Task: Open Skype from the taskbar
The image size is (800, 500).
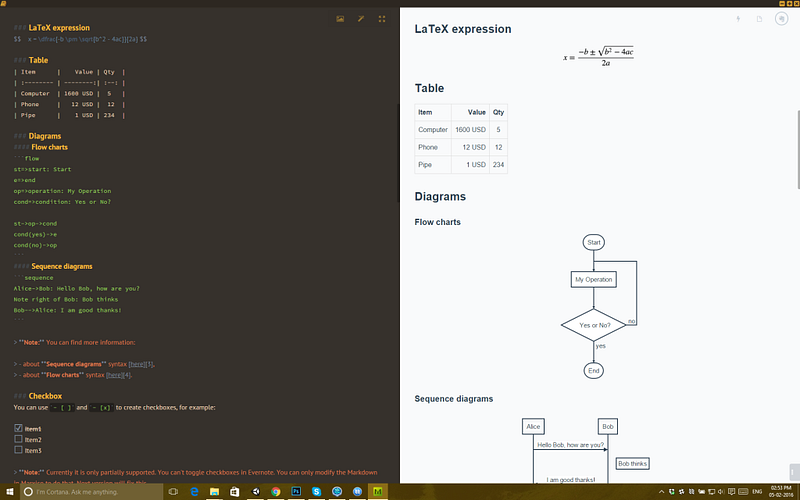Action: point(316,492)
